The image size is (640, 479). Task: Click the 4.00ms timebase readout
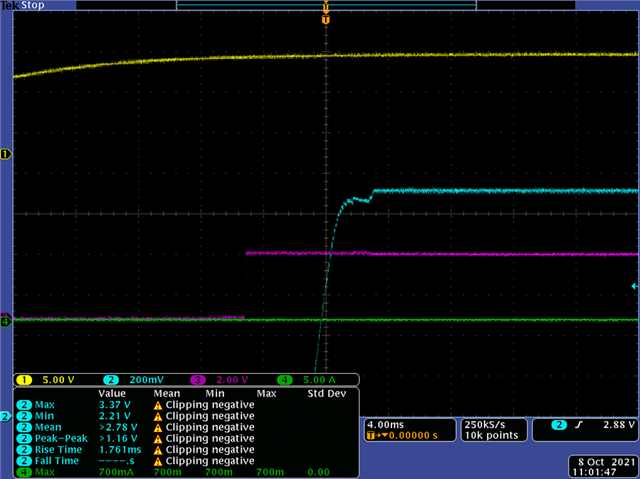tap(385, 425)
